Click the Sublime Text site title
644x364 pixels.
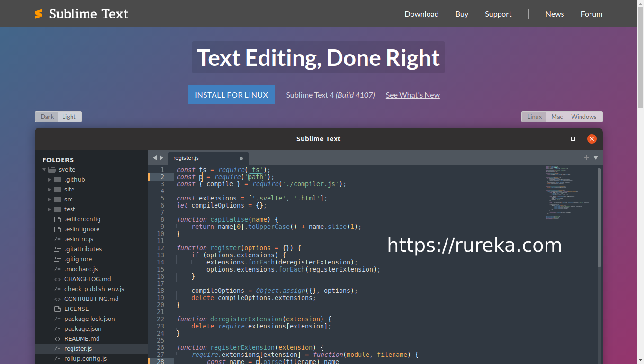89,14
